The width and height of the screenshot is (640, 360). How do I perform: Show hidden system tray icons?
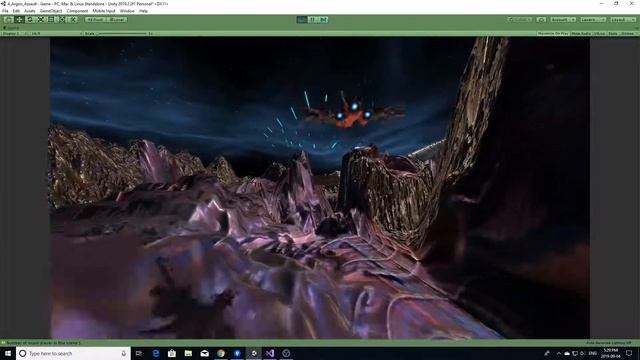pyautogui.click(x=558, y=353)
